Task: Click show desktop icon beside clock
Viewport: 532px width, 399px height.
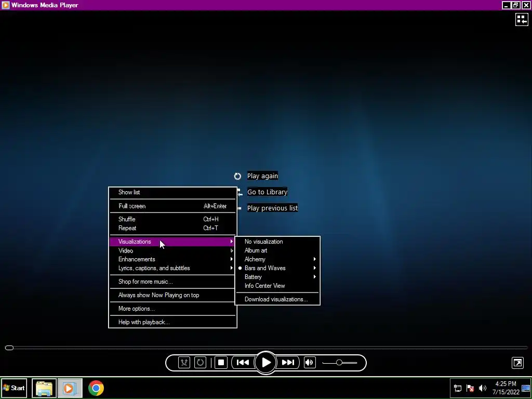Action: pos(526,388)
